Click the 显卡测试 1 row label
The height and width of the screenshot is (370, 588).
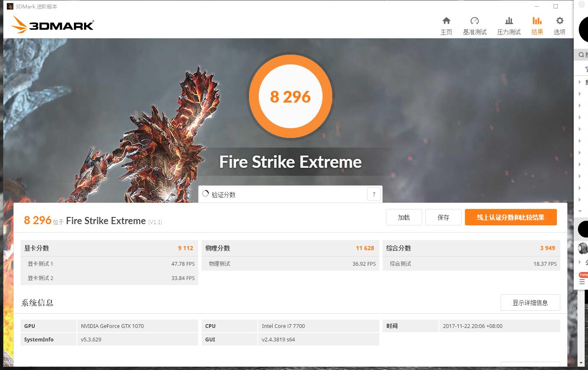click(x=40, y=264)
